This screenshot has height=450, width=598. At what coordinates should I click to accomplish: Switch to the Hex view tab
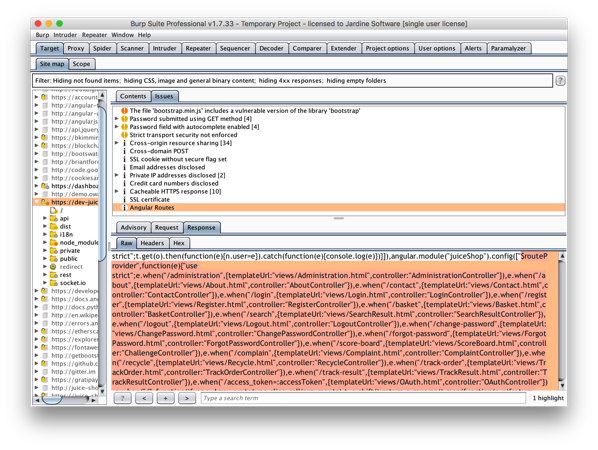click(x=178, y=243)
